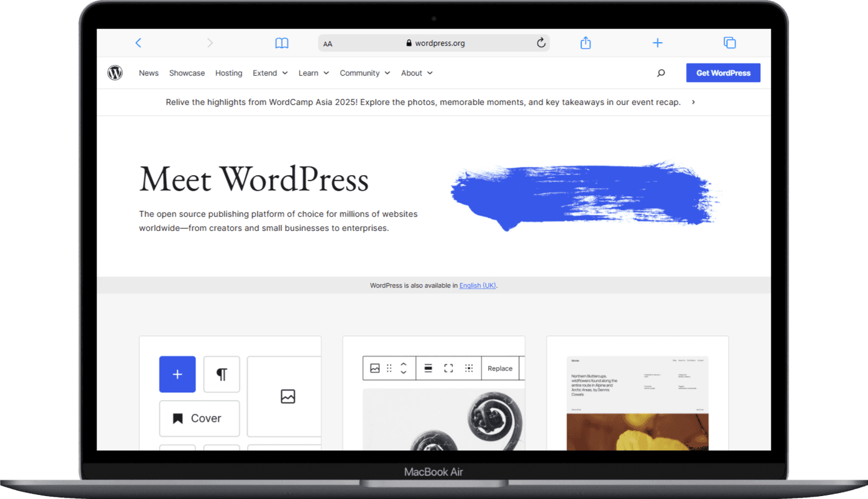Viewport: 868px width, 499px height.
Task: Click the image block type icon in the toolbar
Action: pos(375,368)
